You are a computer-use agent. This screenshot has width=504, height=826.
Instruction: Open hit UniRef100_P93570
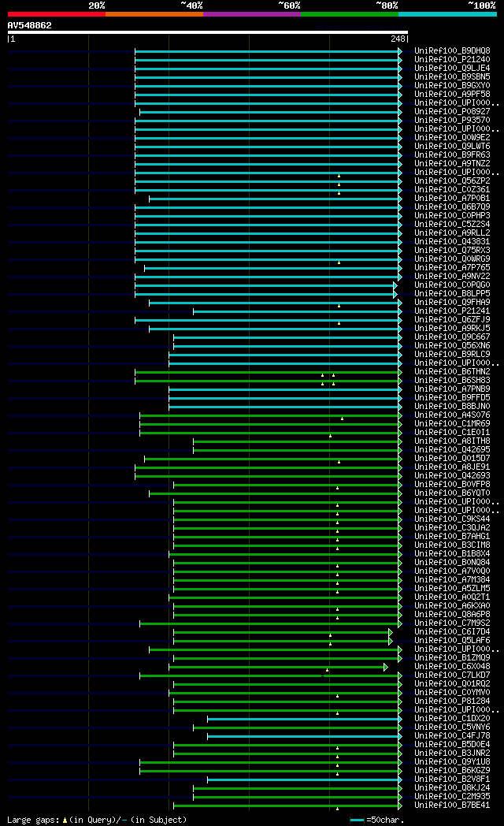coord(452,120)
